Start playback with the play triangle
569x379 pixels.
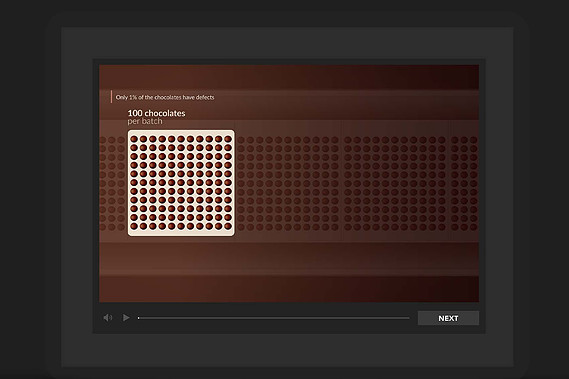126,318
